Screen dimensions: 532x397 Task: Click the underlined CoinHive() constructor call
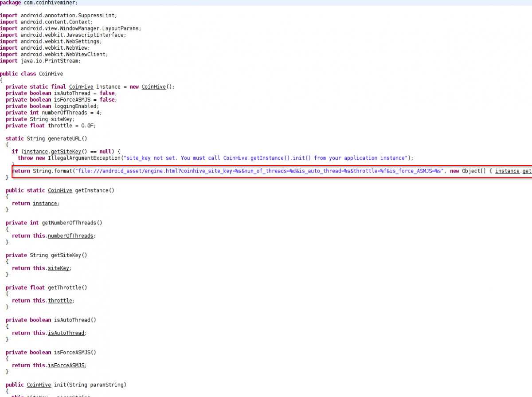153,87
